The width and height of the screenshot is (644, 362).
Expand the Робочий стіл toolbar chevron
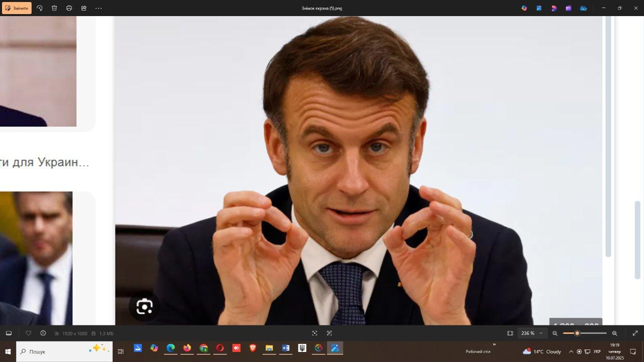click(x=494, y=345)
